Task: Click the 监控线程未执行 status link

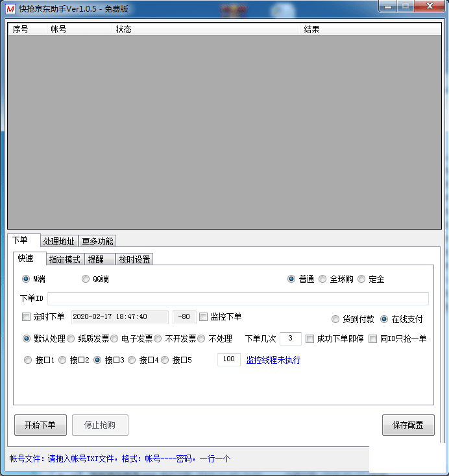Action: [273, 360]
